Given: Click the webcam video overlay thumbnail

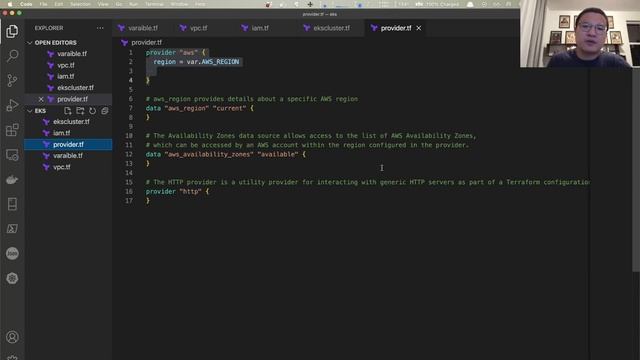Looking at the screenshot, I should coord(580,33).
